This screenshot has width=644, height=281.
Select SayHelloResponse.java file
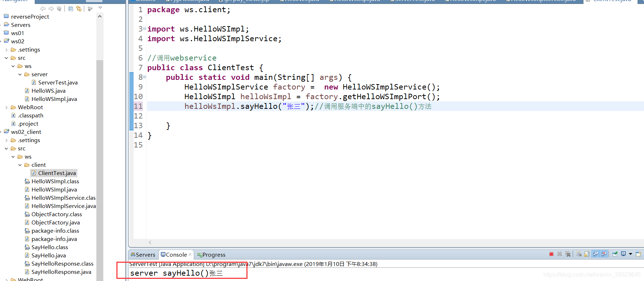click(58, 272)
